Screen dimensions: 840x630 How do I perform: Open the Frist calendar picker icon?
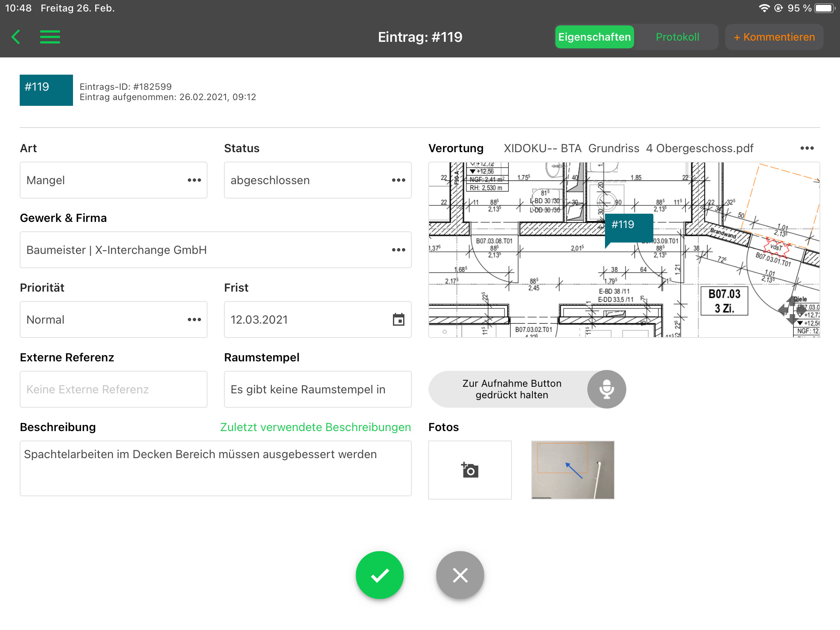coord(398,320)
